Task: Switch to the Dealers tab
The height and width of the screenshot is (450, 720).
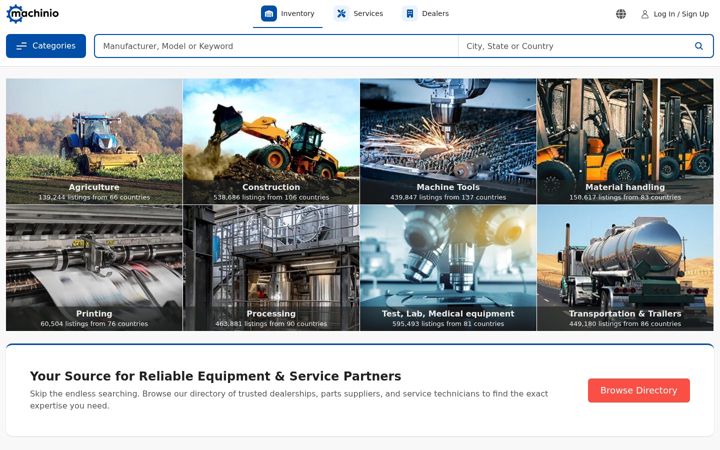Action: 426,14
